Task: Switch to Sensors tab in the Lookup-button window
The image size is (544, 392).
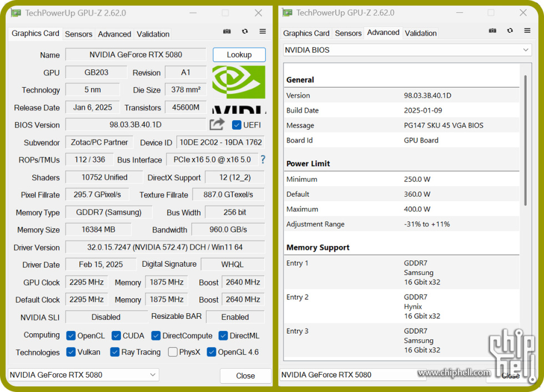Action: click(x=79, y=34)
